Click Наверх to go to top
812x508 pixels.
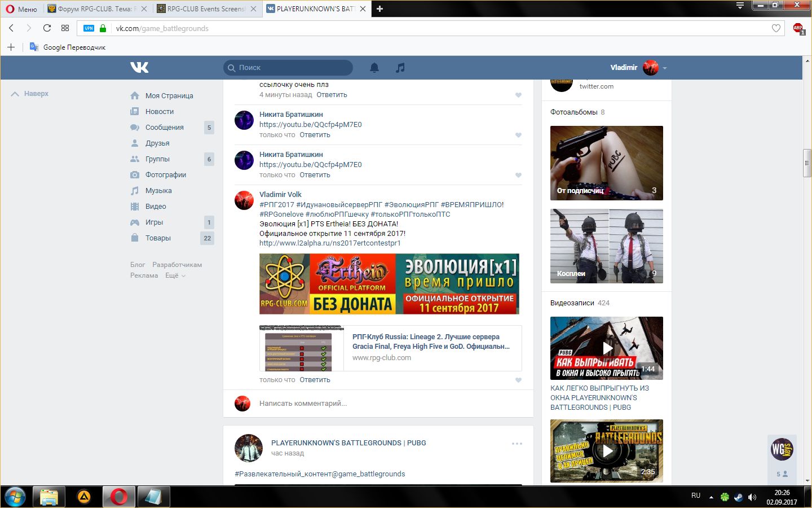click(30, 94)
